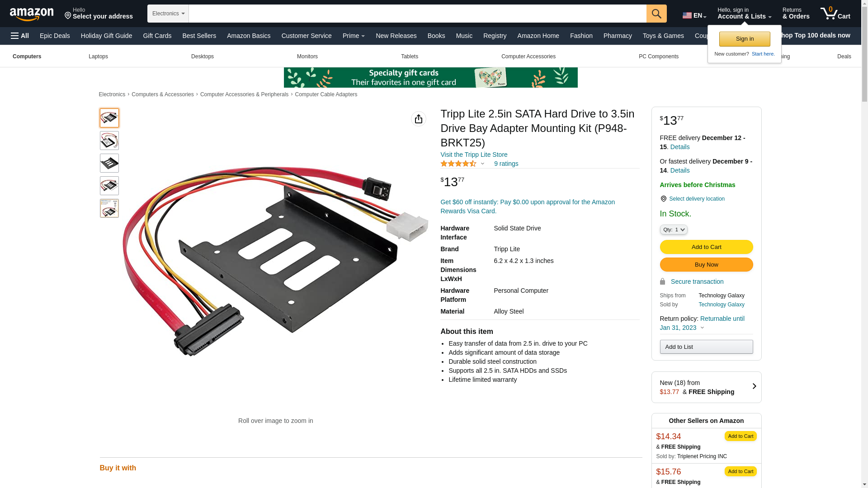Screen dimensions: 868x488
Task: Click the Buy Now button
Action: click(706, 264)
